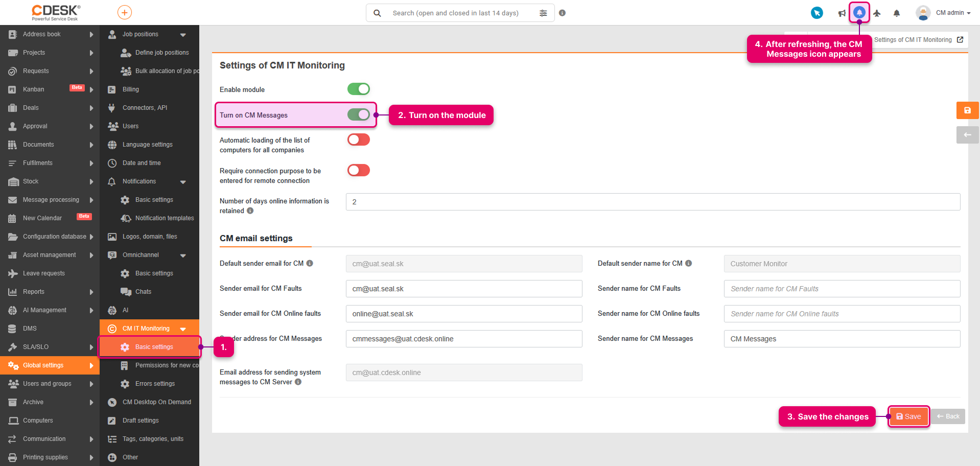The height and width of the screenshot is (466, 980).
Task: Open settings page in new window icon
Action: [960, 39]
